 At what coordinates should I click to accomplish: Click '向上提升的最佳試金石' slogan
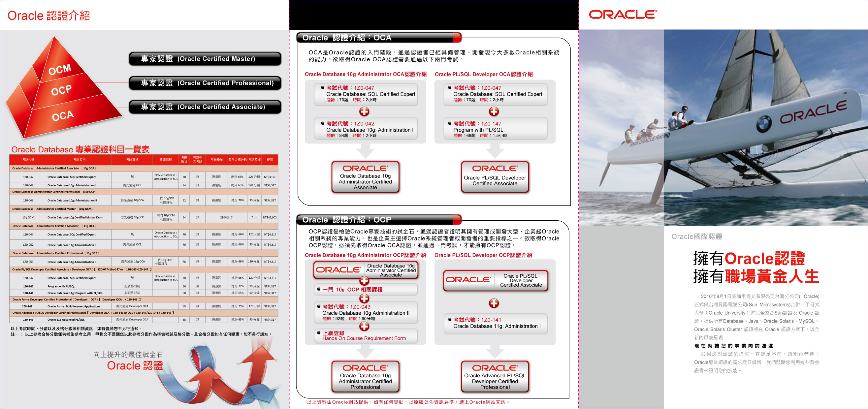pos(128,355)
